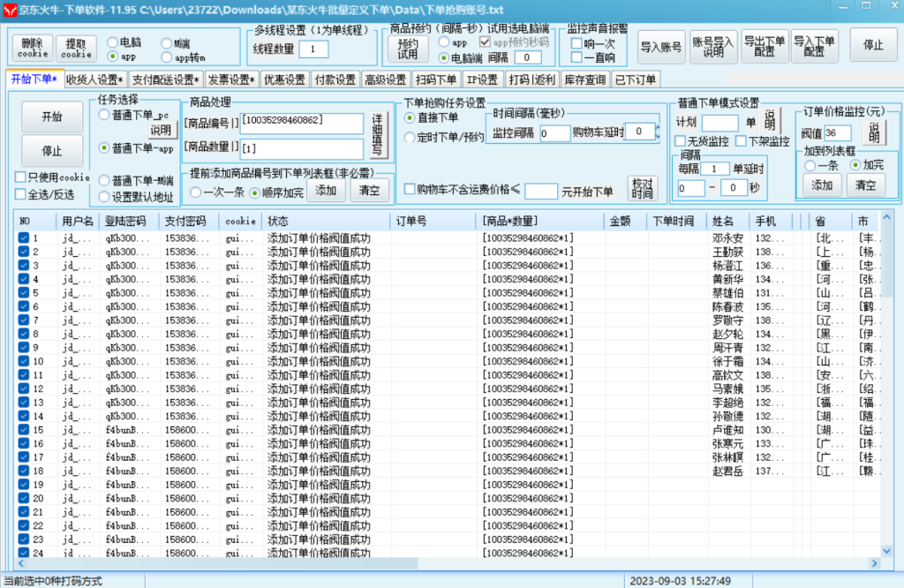Open the 打码|返利 tab
904x588 pixels.
(x=531, y=79)
